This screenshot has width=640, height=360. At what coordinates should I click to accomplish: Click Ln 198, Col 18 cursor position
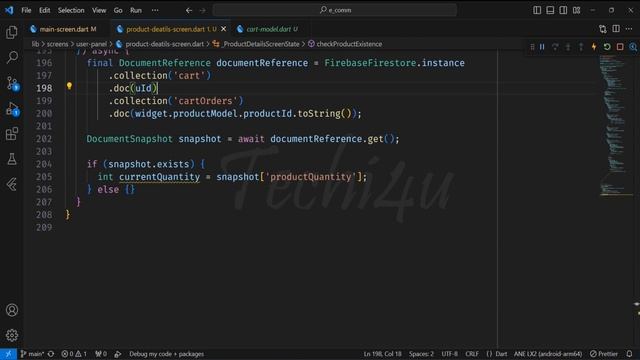tap(382, 354)
